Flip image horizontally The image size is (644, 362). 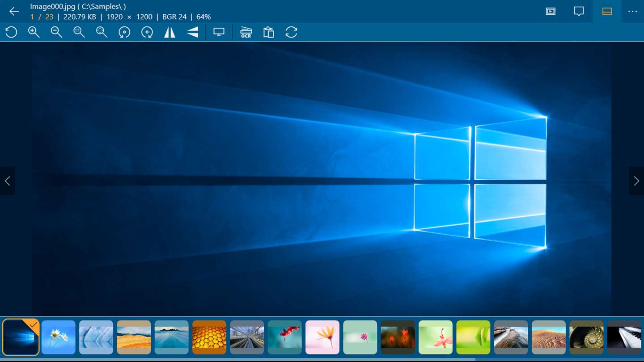coord(169,32)
